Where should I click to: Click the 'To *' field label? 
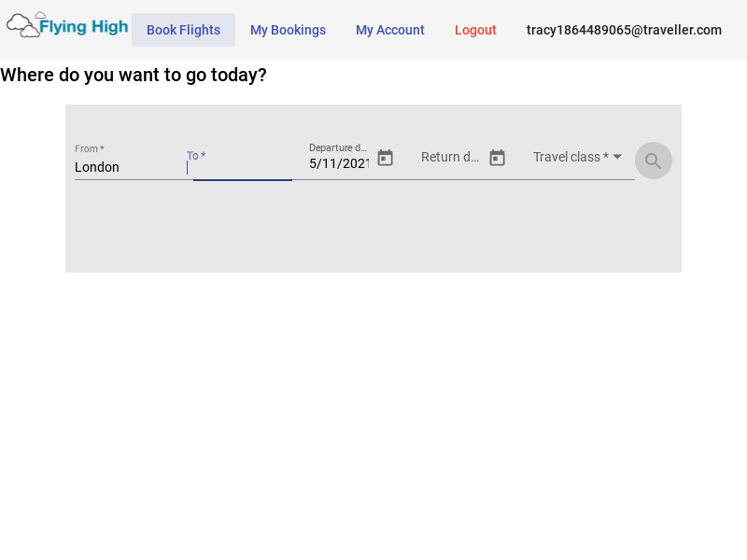[x=196, y=156]
